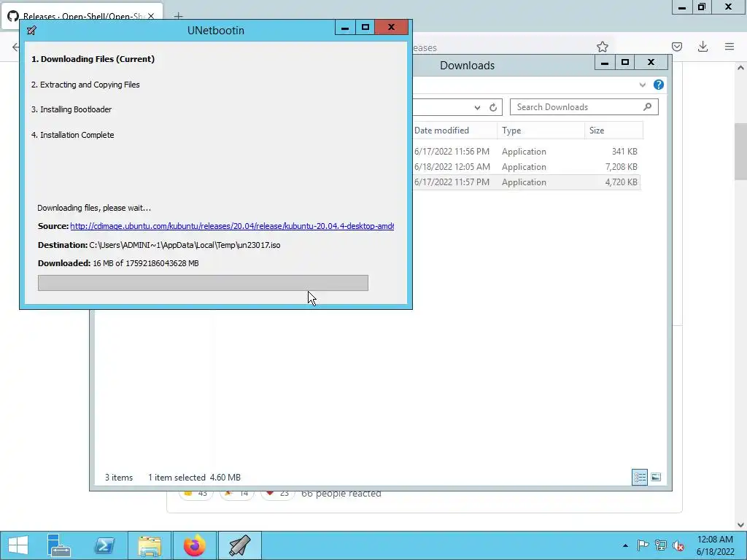Maximize the UNetbootin window

(x=365, y=28)
